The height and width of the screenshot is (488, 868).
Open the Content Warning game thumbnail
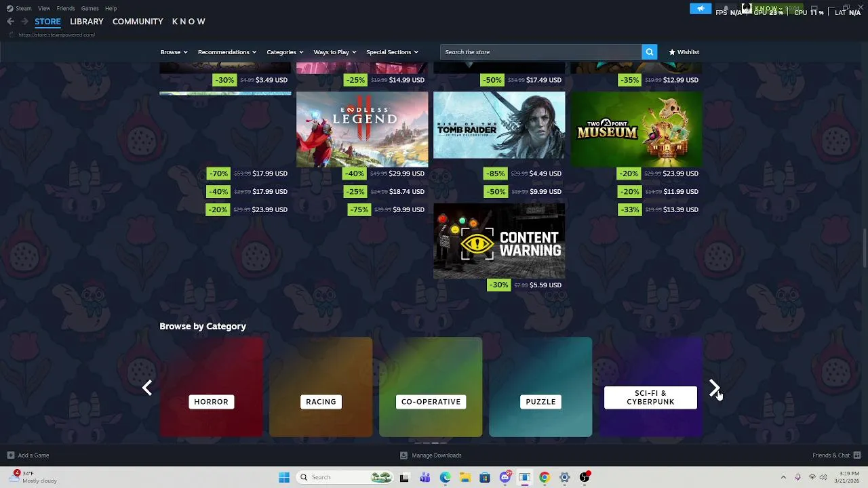pos(499,241)
